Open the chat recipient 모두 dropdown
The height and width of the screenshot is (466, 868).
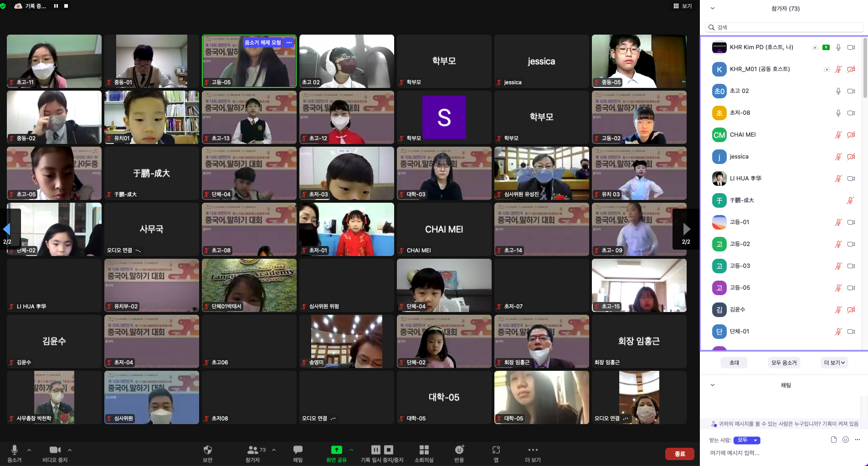pos(747,440)
